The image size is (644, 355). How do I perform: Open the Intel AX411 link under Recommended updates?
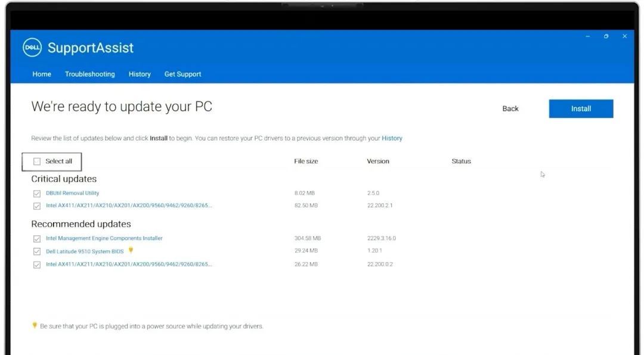(x=129, y=264)
